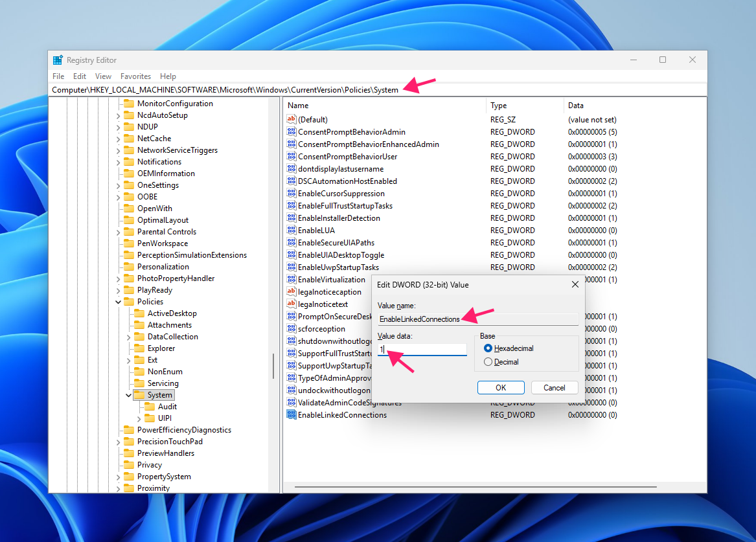Image resolution: width=756 pixels, height=542 pixels.
Task: Collapse the System tree node
Action: tap(129, 396)
